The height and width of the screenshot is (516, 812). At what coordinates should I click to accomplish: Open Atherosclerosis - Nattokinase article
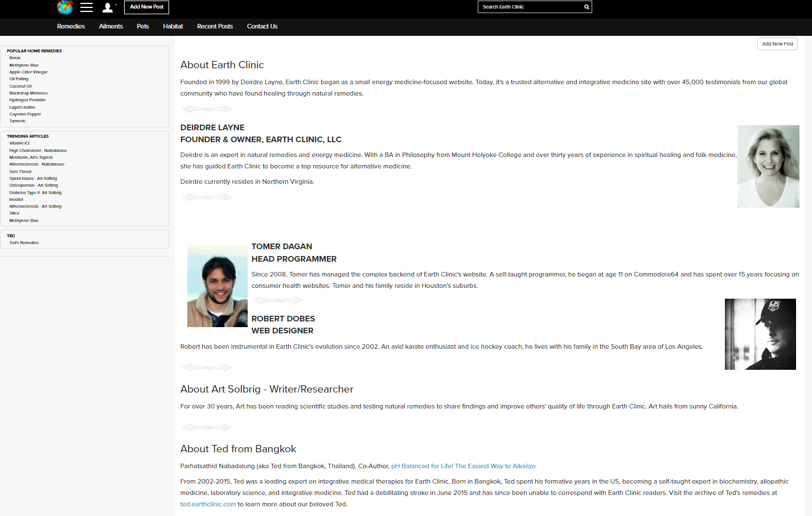click(37, 164)
